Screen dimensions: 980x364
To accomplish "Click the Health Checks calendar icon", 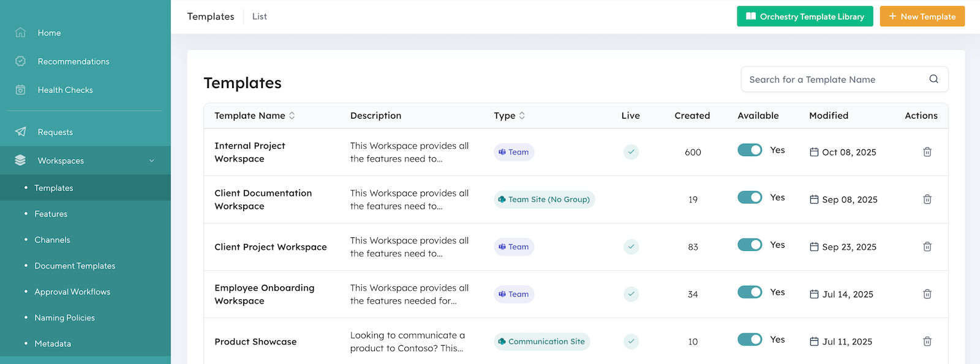I will tap(20, 90).
